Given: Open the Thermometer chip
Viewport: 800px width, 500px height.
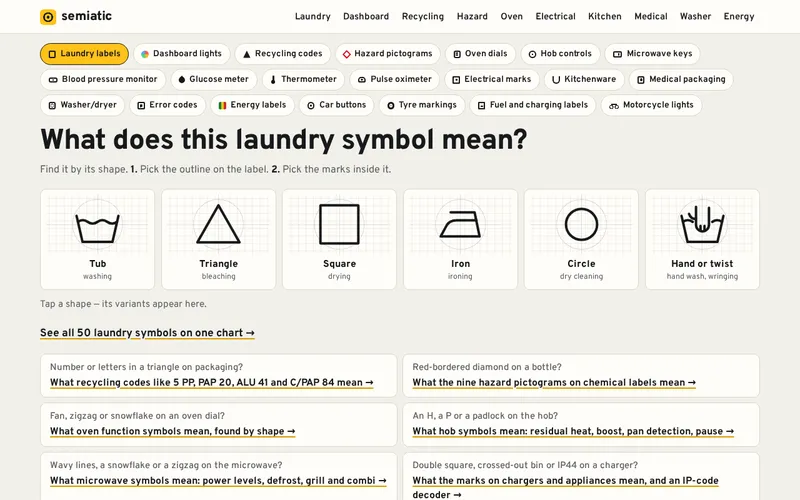Looking at the screenshot, I should pyautogui.click(x=304, y=79).
